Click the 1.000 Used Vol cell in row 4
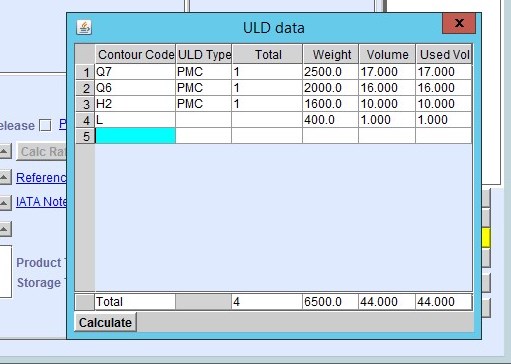Image resolution: width=511 pixels, height=364 pixels. coord(444,120)
